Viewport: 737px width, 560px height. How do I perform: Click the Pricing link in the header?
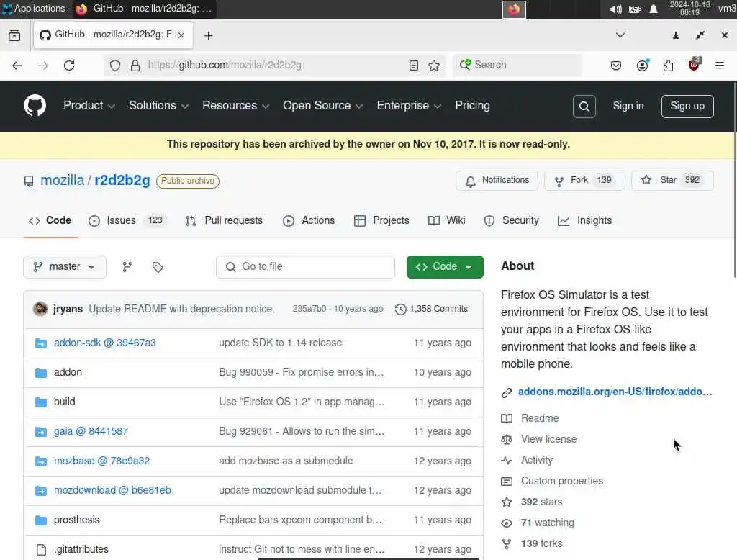[472, 106]
